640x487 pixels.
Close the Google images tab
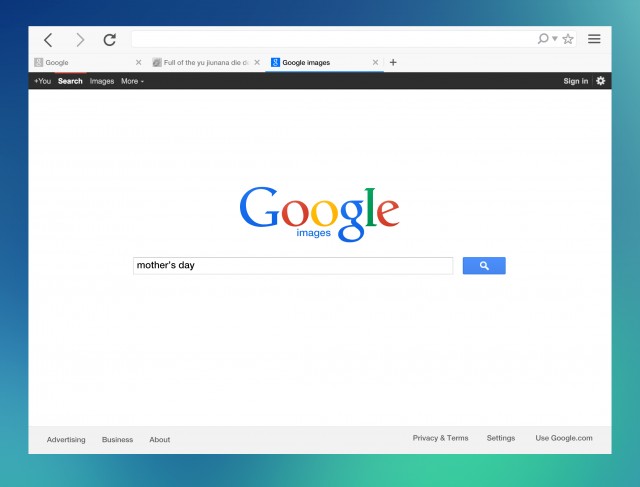tap(375, 62)
